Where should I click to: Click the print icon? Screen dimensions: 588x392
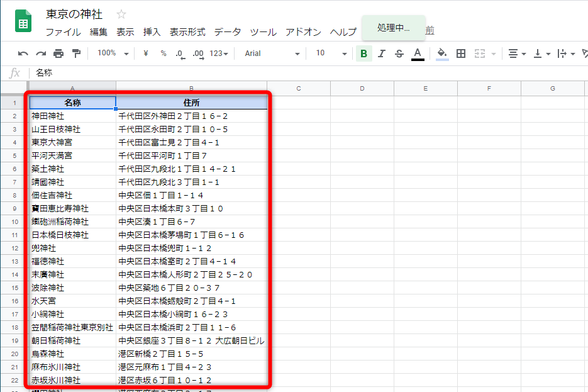(58, 53)
